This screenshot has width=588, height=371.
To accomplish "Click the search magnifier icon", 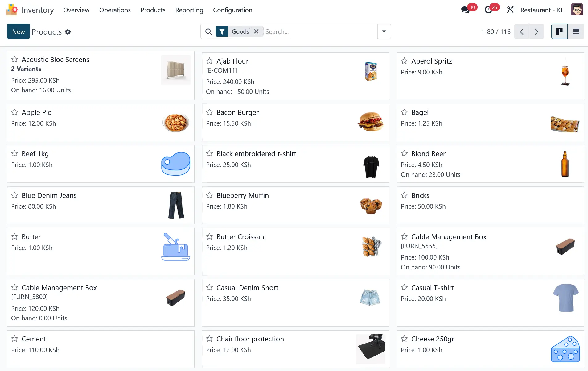I will coord(208,32).
